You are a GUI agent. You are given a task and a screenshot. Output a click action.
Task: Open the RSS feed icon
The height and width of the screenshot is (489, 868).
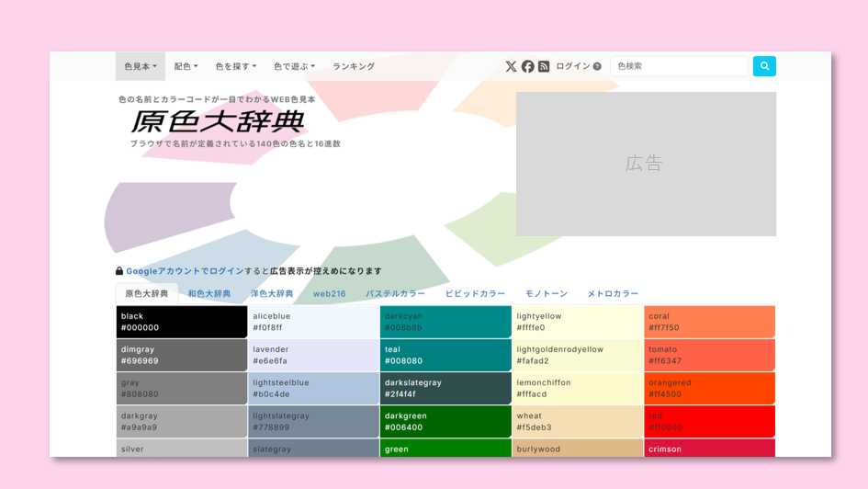coord(544,66)
